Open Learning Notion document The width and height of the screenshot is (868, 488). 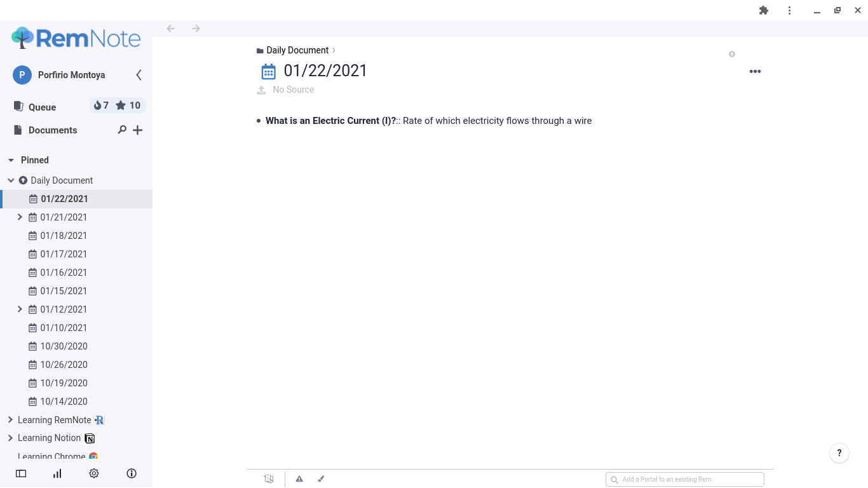[x=50, y=438]
